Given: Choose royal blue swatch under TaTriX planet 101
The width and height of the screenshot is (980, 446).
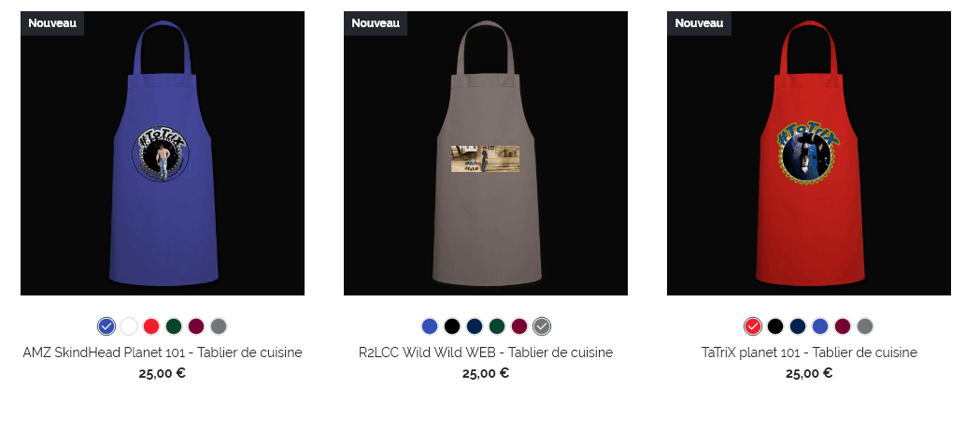Looking at the screenshot, I should (x=820, y=326).
